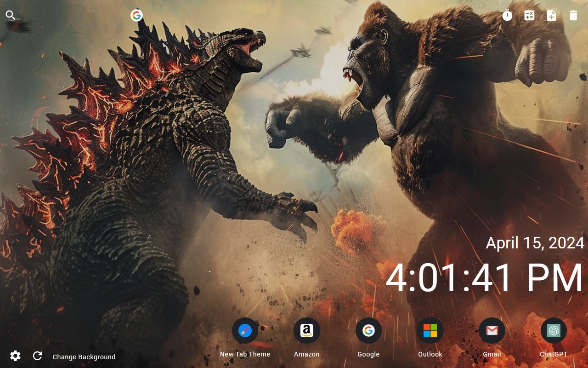Click the clock showing 4:01:41 PM
Viewport: 588px width, 368px height.
(x=485, y=279)
